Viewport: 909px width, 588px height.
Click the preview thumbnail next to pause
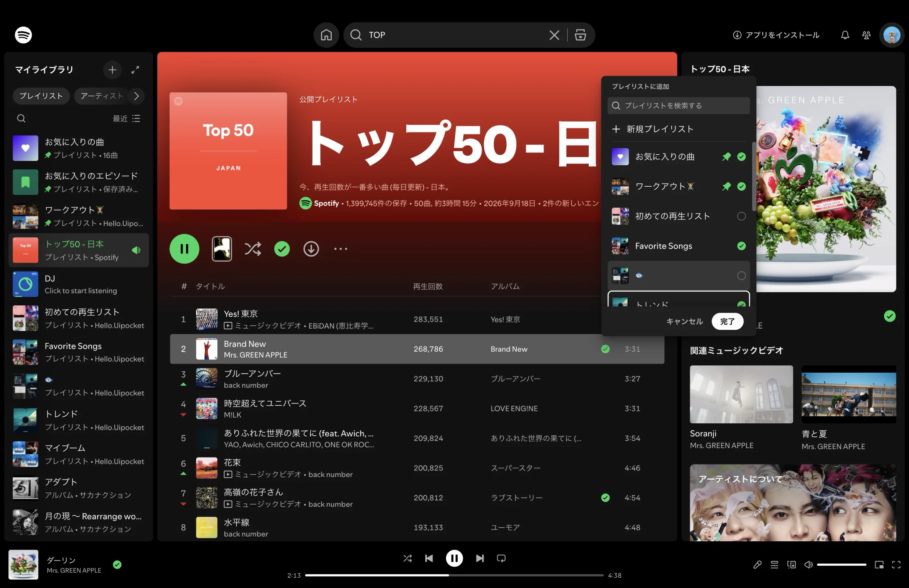coord(222,249)
